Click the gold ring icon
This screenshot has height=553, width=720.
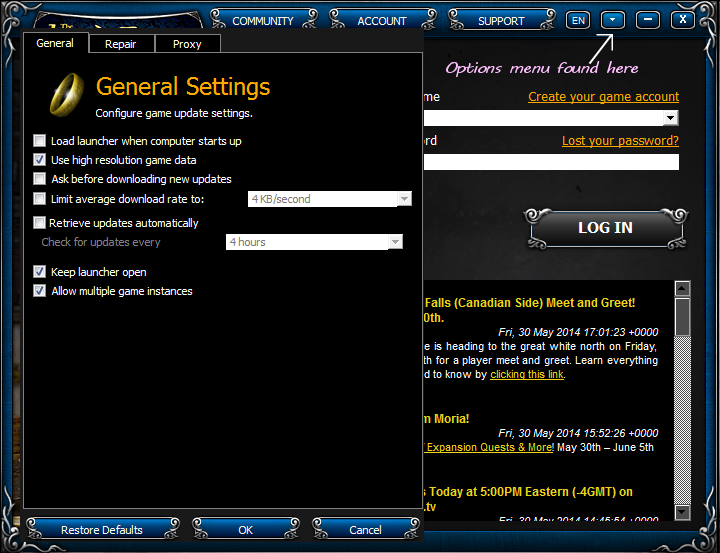point(67,94)
